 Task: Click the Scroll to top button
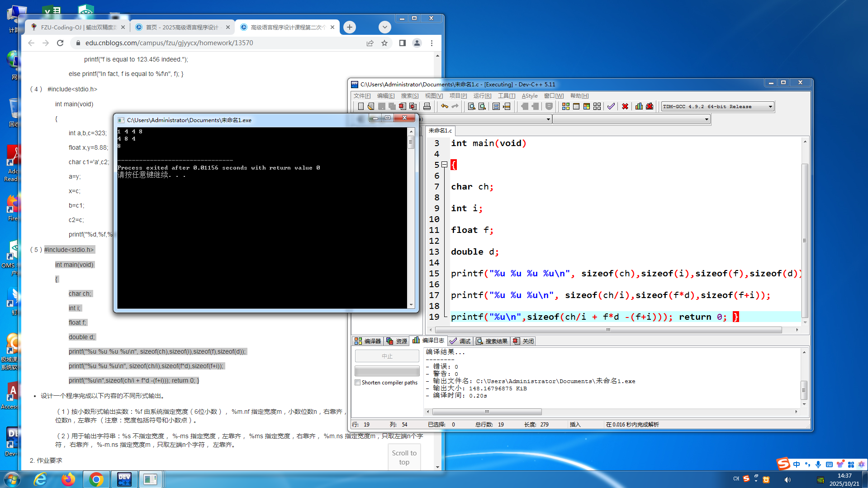tap(404, 457)
